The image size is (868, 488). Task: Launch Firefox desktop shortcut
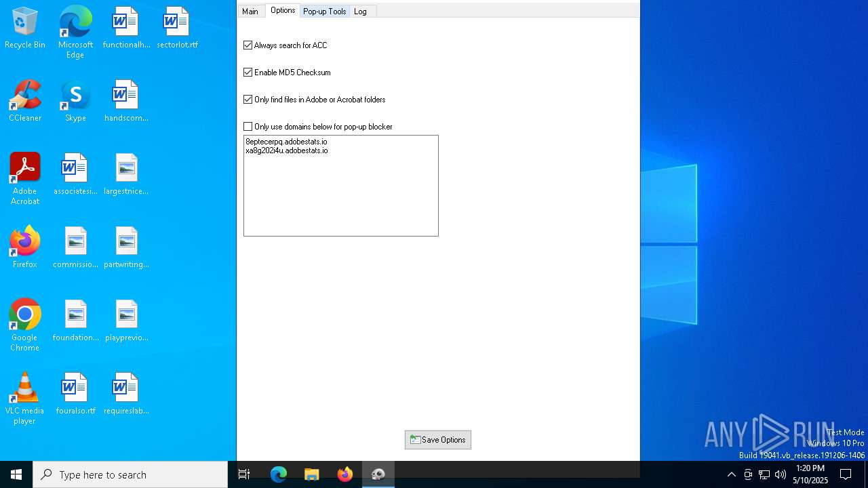pyautogui.click(x=25, y=248)
